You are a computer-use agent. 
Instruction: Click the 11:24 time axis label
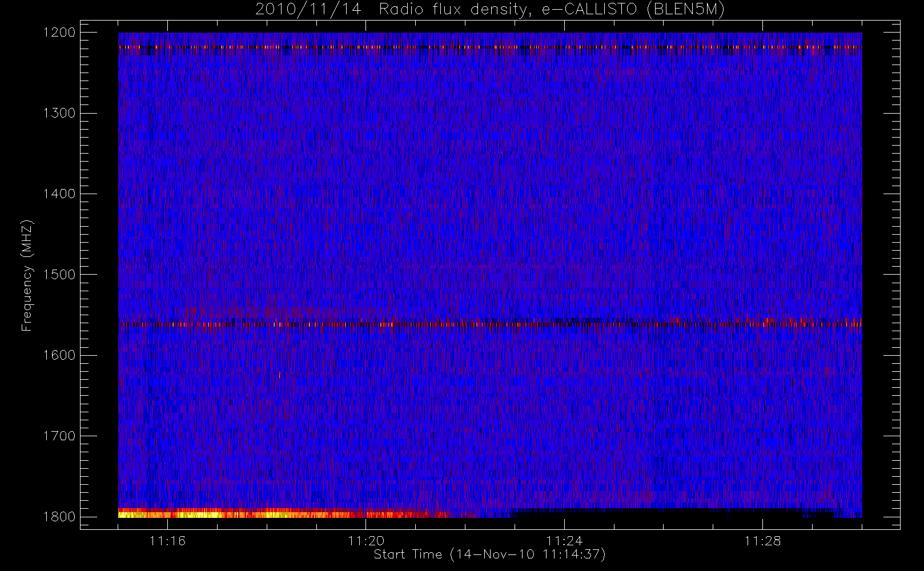(564, 541)
